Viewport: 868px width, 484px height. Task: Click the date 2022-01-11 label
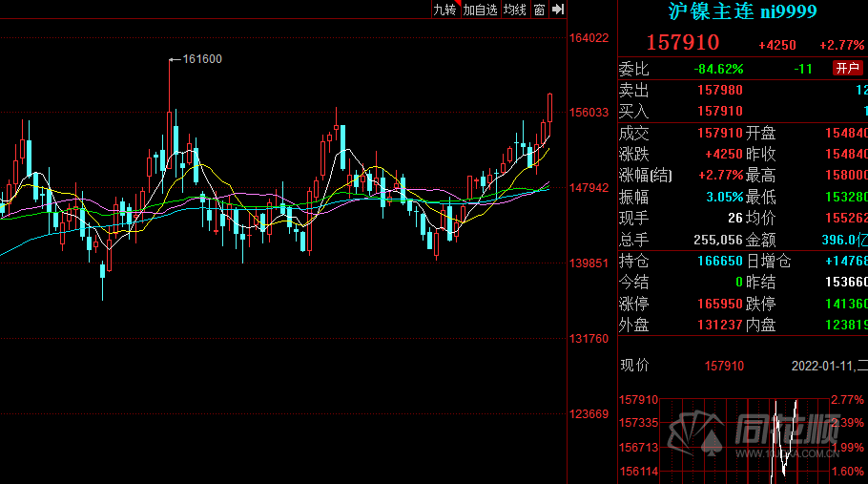click(x=822, y=366)
